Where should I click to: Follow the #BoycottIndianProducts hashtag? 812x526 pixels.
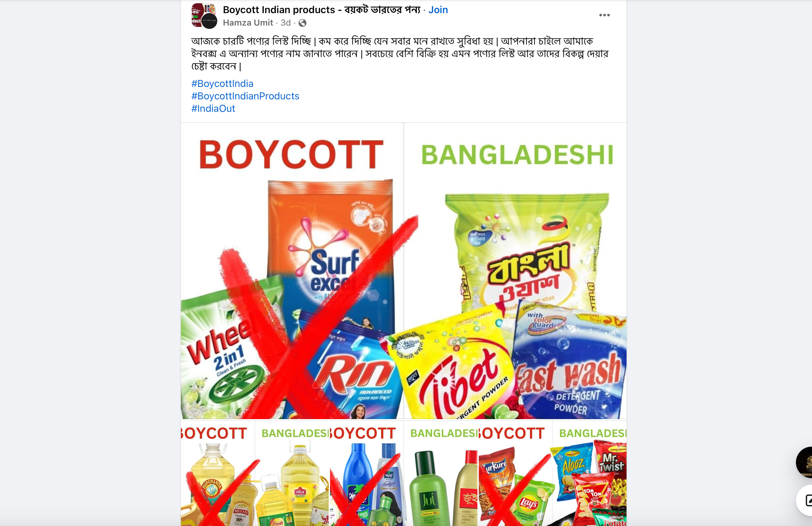click(x=245, y=96)
